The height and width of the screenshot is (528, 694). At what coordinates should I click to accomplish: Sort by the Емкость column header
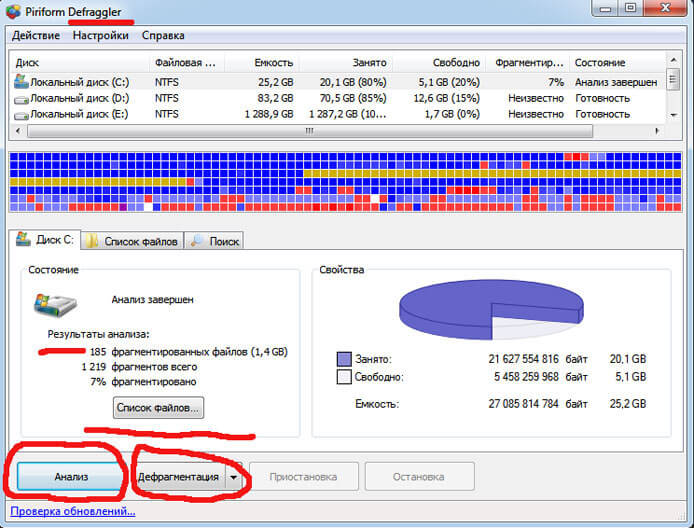[262, 63]
